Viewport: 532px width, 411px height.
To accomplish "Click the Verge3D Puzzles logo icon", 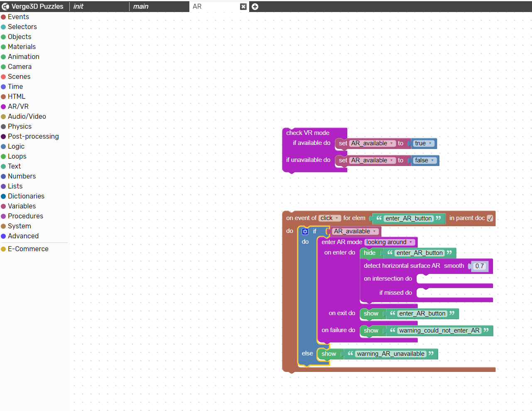I will [x=5, y=6].
